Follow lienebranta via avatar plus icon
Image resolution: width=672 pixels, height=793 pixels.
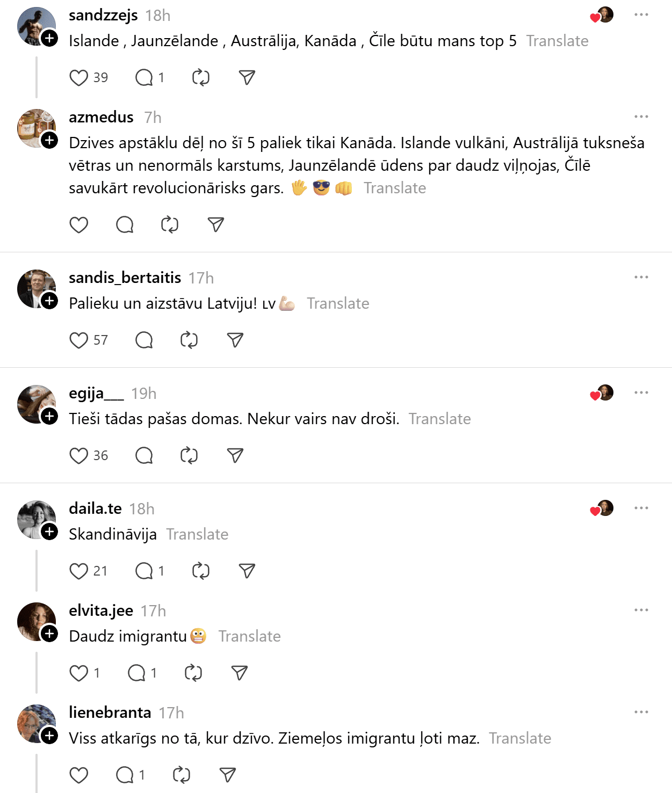[x=50, y=736]
